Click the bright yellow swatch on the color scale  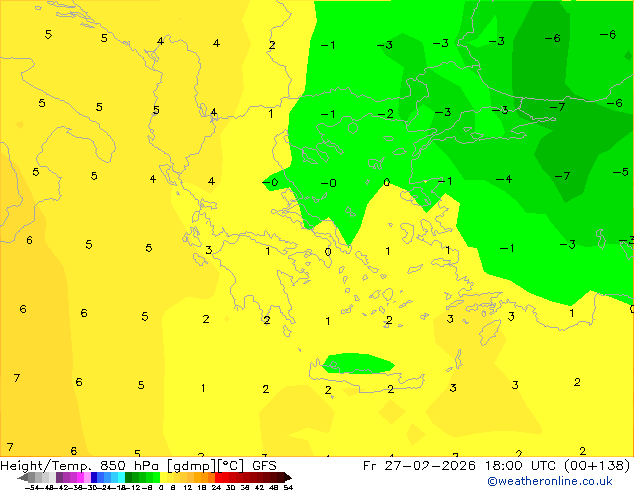tap(163, 477)
